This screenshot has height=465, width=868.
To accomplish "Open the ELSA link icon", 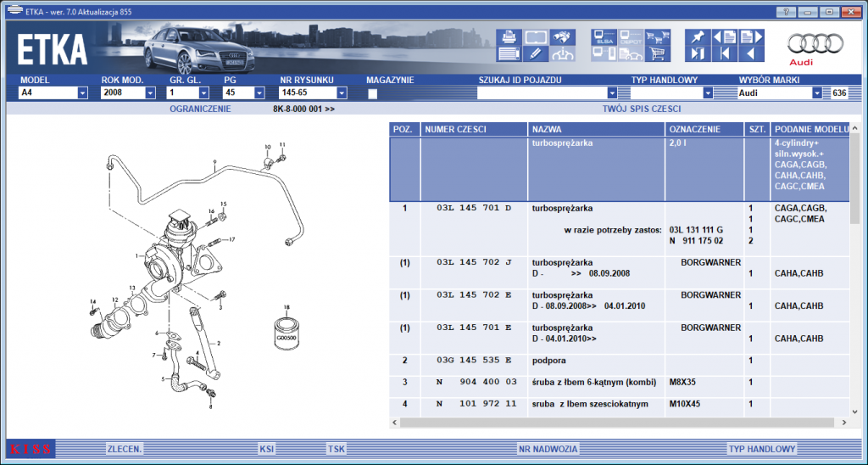I will pyautogui.click(x=604, y=37).
